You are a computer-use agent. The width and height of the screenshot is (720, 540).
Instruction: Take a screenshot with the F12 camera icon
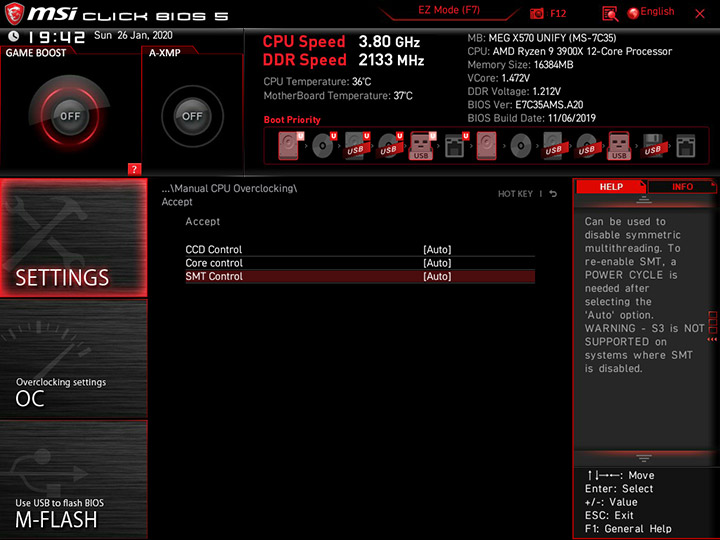536,13
